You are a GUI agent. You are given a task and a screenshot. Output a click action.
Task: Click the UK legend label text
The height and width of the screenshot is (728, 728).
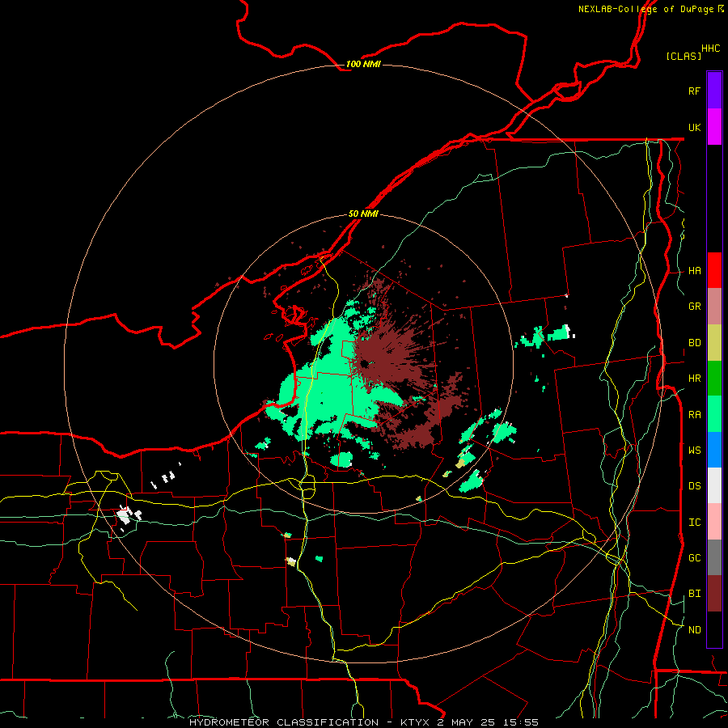[694, 127]
